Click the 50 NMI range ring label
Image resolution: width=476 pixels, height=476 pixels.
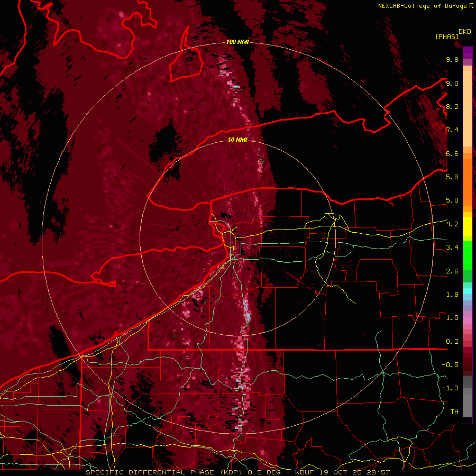(237, 140)
